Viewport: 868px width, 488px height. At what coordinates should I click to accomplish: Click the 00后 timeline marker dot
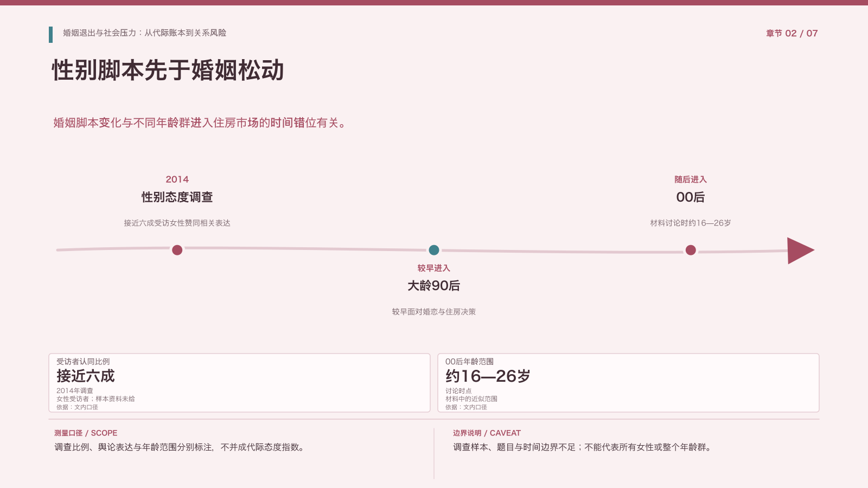(691, 250)
